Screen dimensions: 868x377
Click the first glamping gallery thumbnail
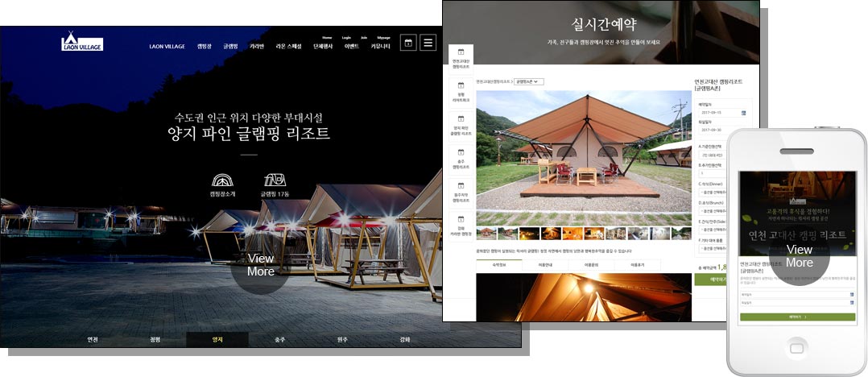486,234
